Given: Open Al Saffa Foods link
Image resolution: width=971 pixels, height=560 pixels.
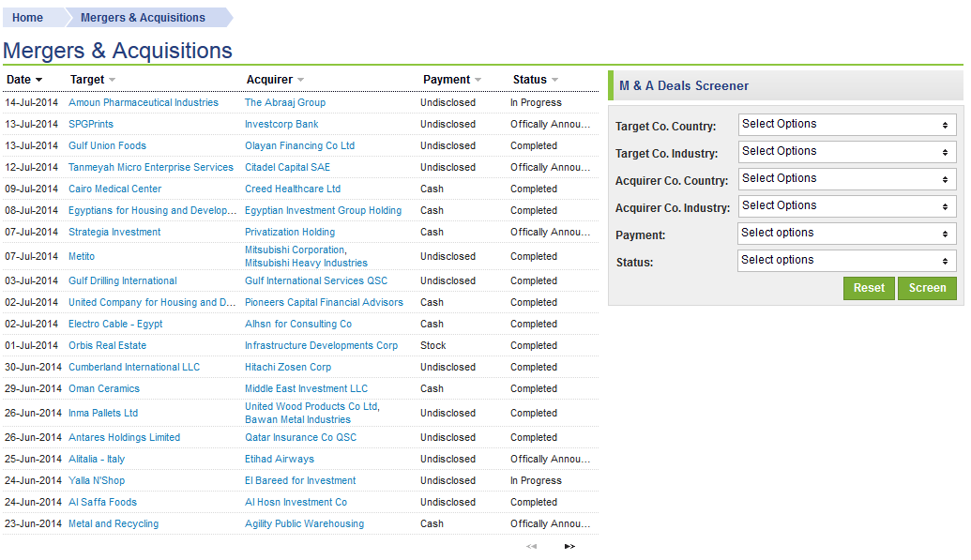Looking at the screenshot, I should 102,503.
